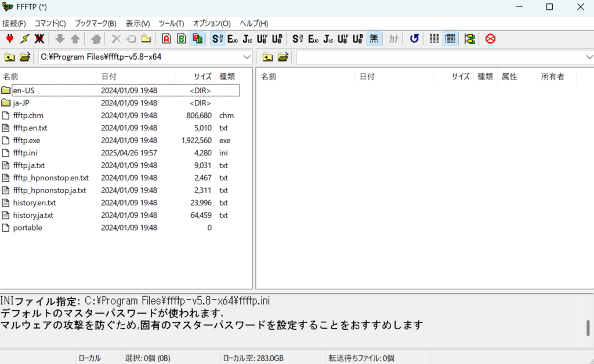Expand the local path dropdown
The height and width of the screenshot is (364, 594).
pyautogui.click(x=247, y=57)
